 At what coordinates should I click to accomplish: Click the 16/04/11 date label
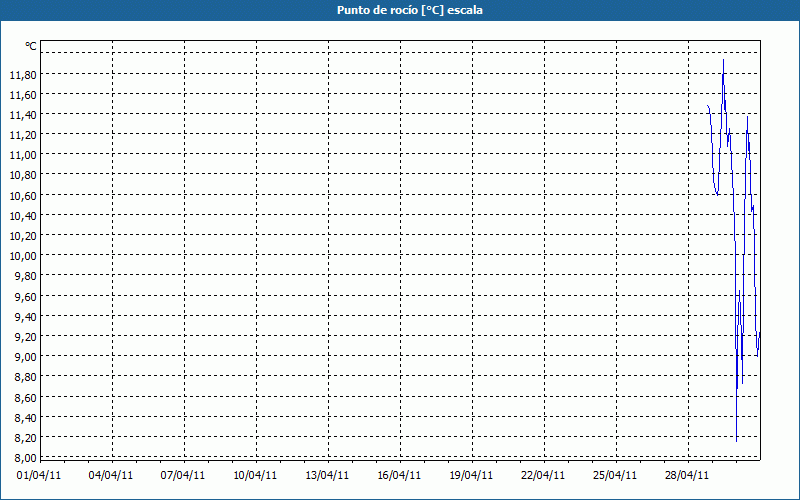tap(399, 476)
